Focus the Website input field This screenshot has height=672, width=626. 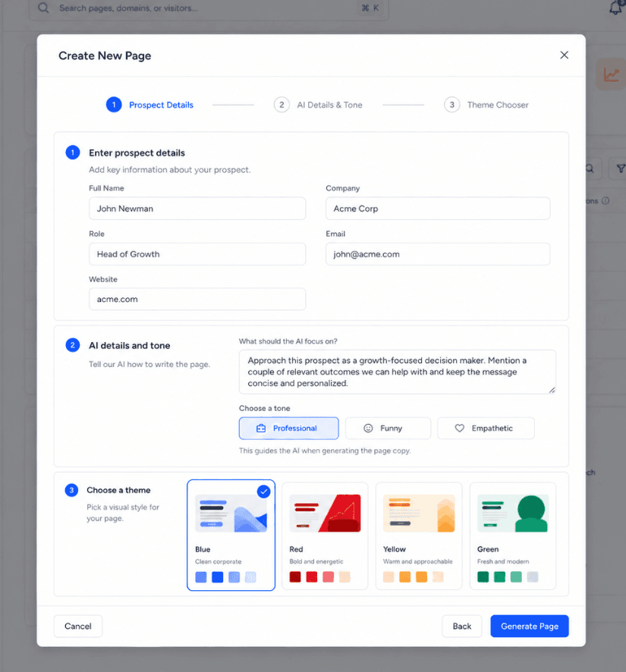[197, 299]
